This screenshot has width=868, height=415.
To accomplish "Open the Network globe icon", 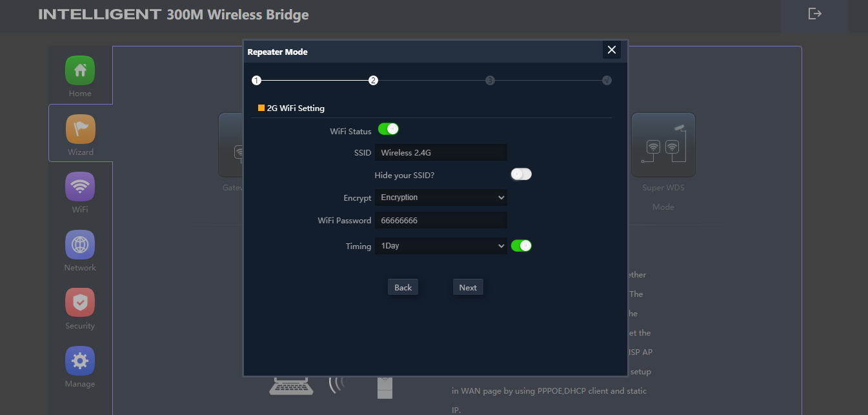I will point(80,245).
